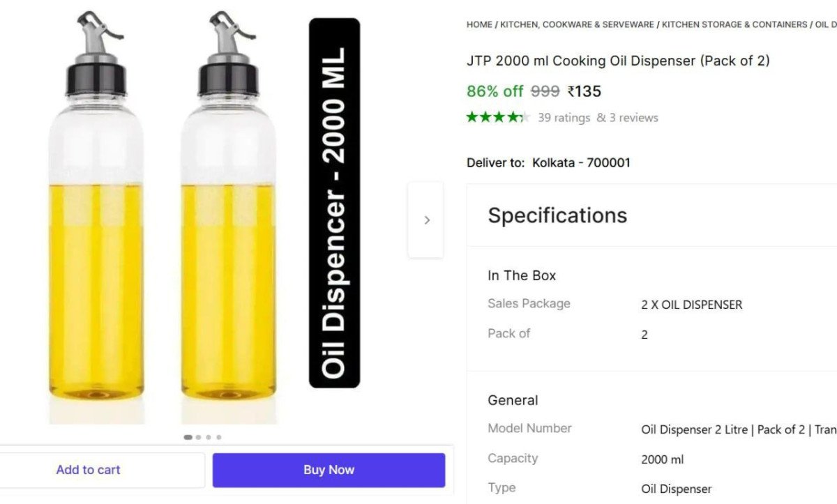Change delivery location Kolkata - 700001
This screenshot has width=837, height=504.
click(581, 162)
